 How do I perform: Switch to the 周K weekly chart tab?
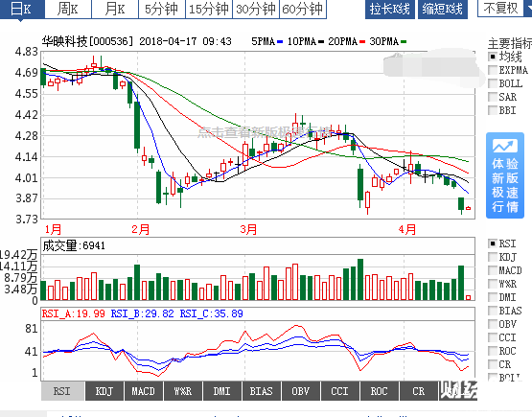coord(68,9)
